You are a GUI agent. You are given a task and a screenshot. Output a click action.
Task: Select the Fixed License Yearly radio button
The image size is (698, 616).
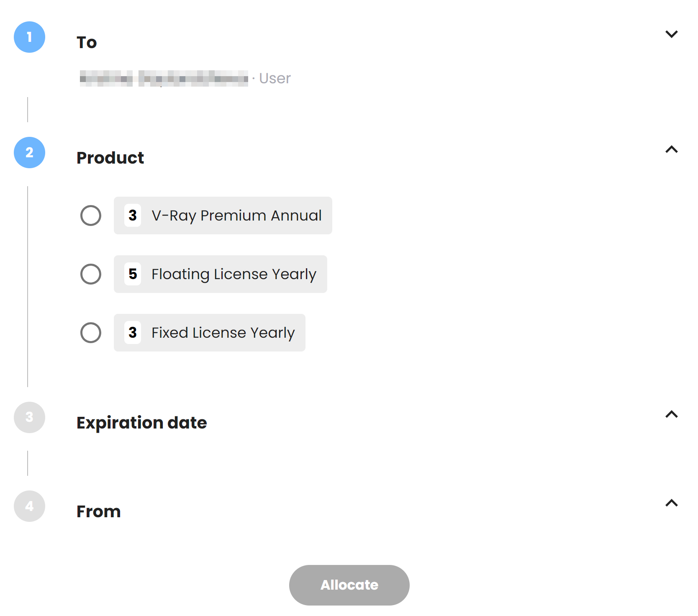click(91, 333)
